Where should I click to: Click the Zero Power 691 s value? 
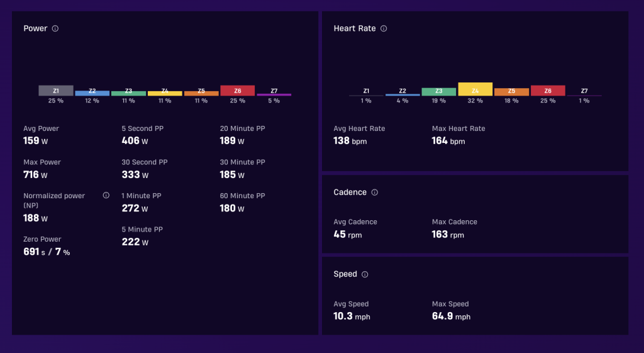click(x=34, y=252)
